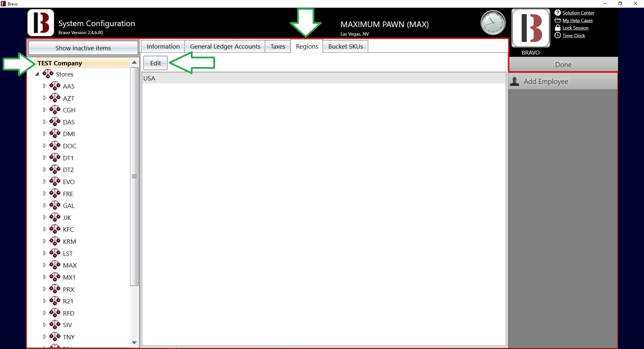The height and width of the screenshot is (349, 644).
Task: Click the CGH store pawn icon
Action: (x=55, y=110)
